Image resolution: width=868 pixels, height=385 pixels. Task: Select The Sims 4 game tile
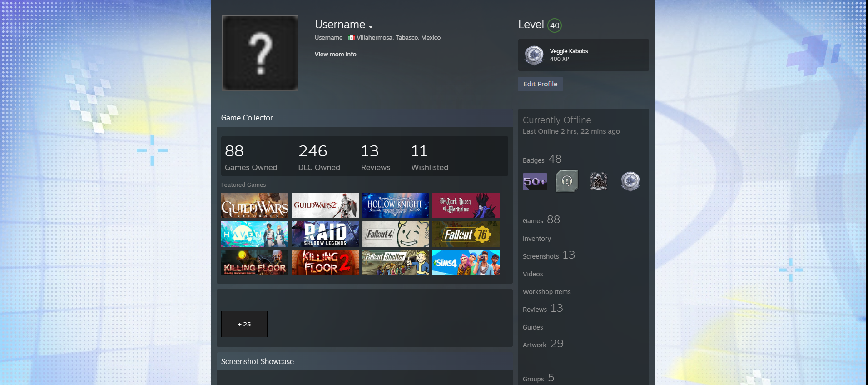[x=466, y=263]
